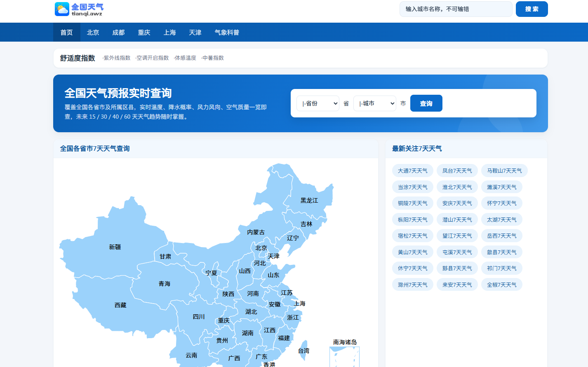Select 青海 province on the map
The width and height of the screenshot is (588, 367).
coord(165,284)
